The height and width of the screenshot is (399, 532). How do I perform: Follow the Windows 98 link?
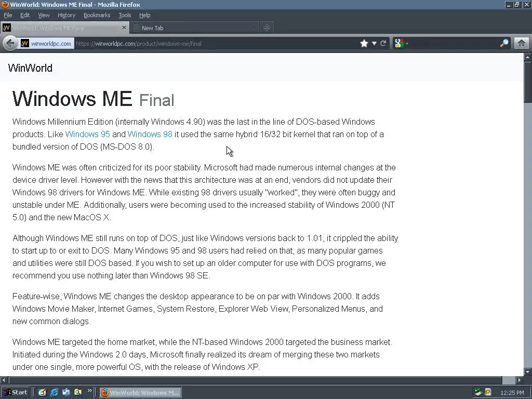pos(150,135)
